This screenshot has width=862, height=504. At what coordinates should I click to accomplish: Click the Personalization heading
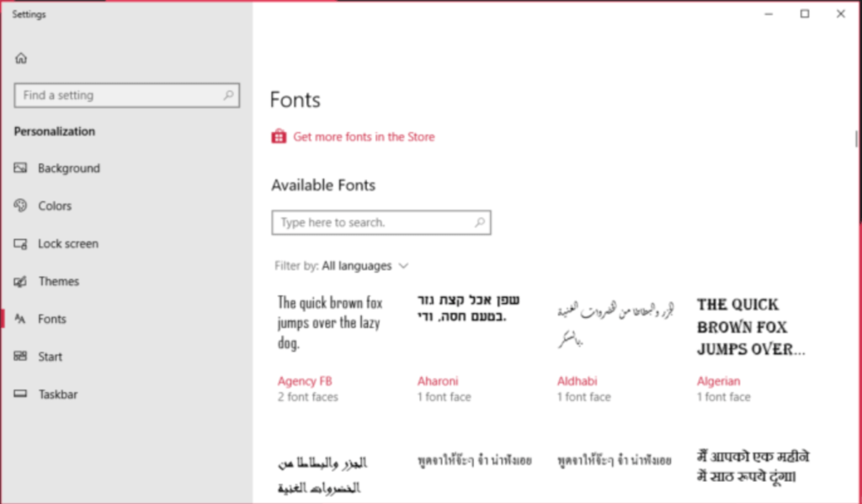[55, 131]
